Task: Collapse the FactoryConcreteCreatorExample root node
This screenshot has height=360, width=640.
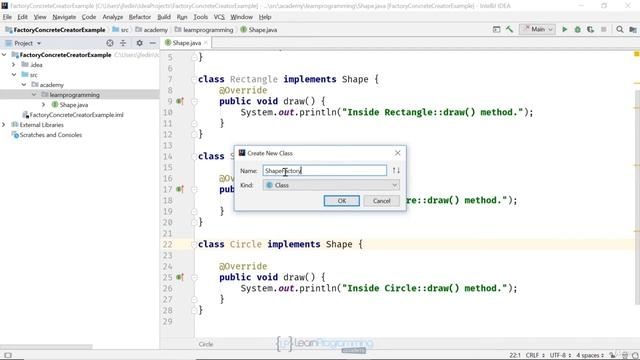Action: coord(4,54)
